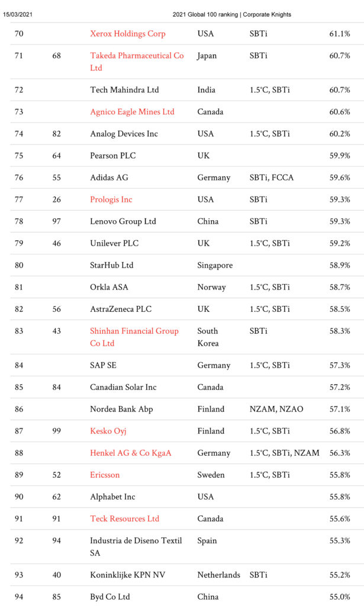Select the SAP SE table entry
Screen dimensions: 364x606
click(x=103, y=365)
